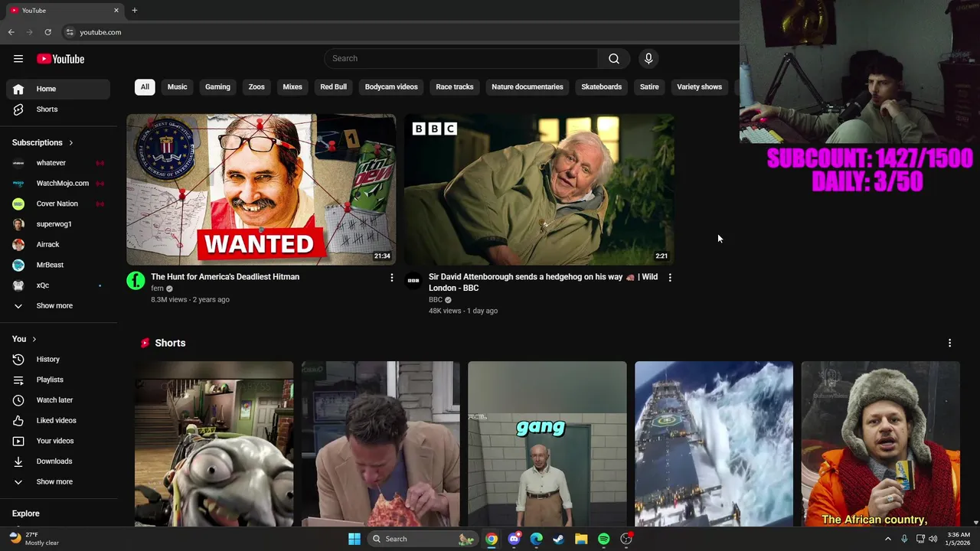980x551 pixels.
Task: Open options for Hitman video
Action: tap(392, 277)
